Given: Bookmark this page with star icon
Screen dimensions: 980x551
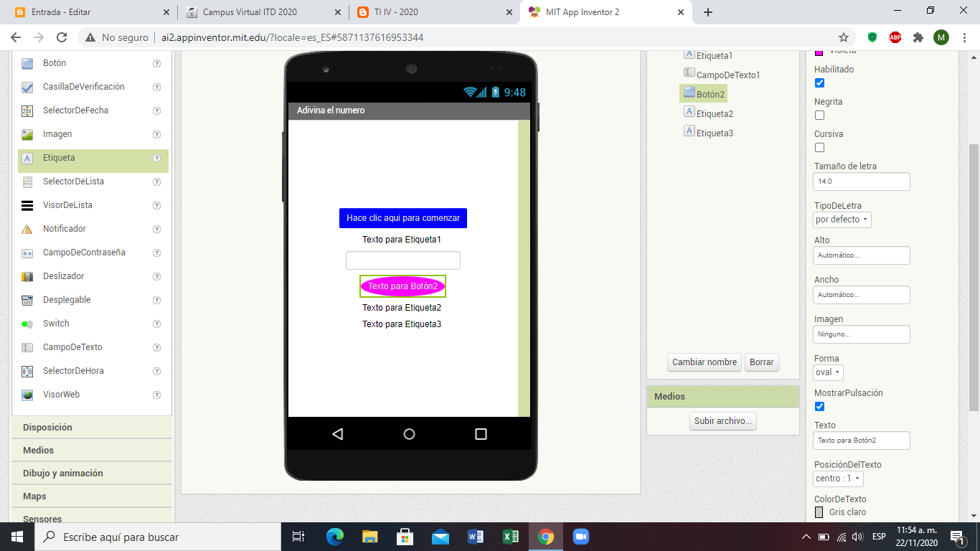Looking at the screenshot, I should point(844,37).
